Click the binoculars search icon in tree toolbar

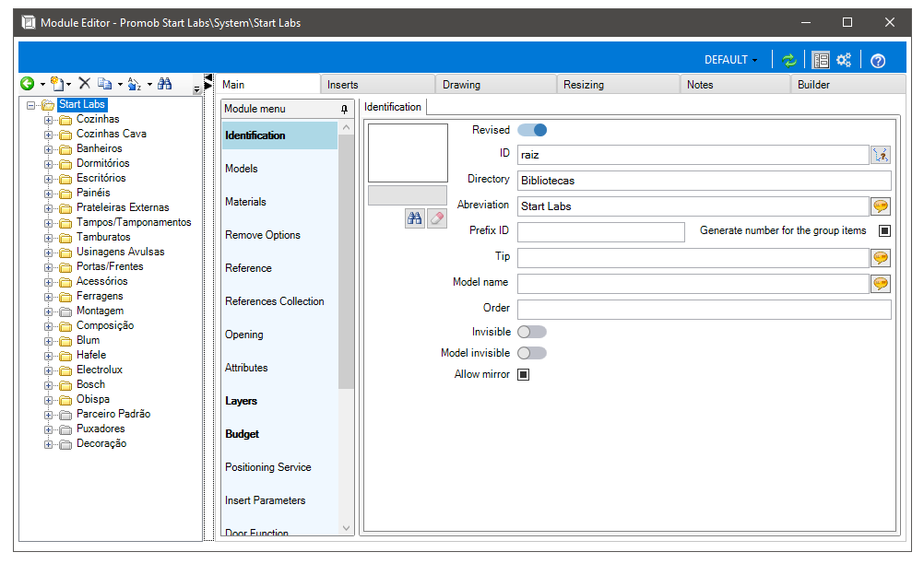165,84
